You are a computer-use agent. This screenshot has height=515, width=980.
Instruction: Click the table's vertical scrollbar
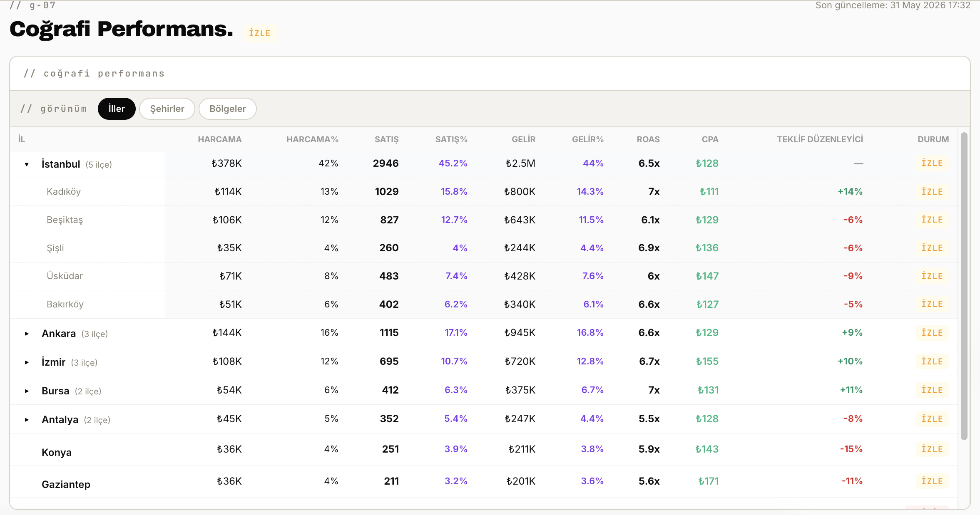pyautogui.click(x=964, y=286)
